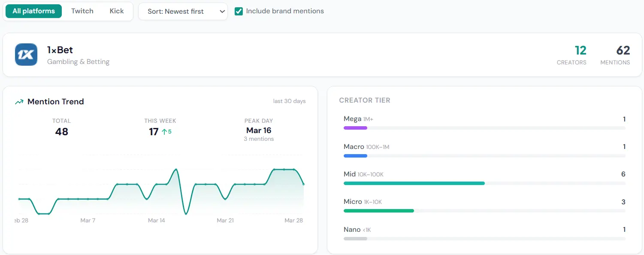Click the CREATOR TIER panel heading
Viewport: 644px width, 255px height.
(365, 100)
